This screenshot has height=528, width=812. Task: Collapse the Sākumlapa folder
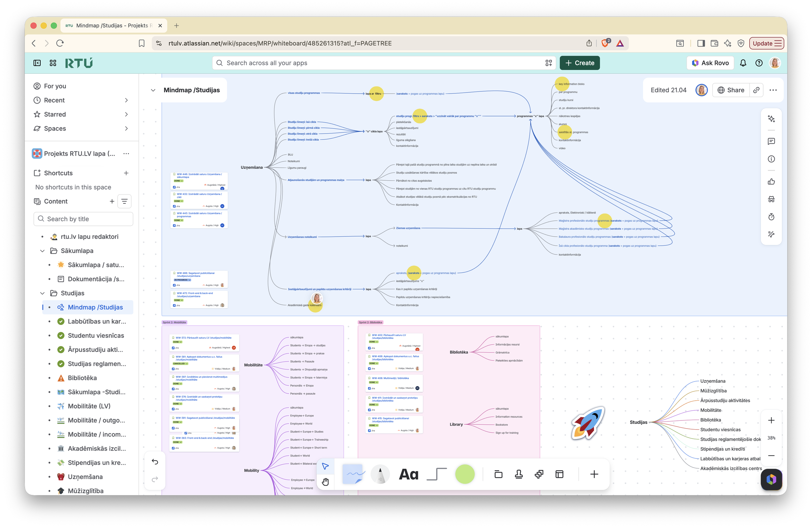click(42, 251)
